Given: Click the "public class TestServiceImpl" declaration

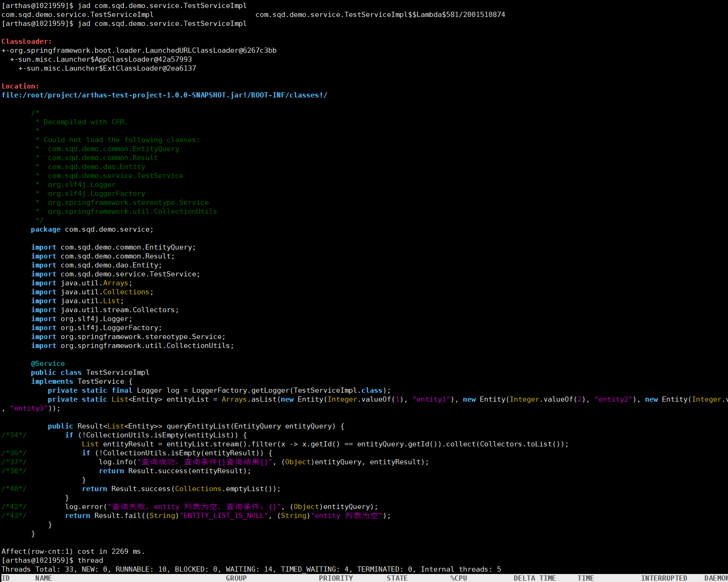Looking at the screenshot, I should coord(90,372).
